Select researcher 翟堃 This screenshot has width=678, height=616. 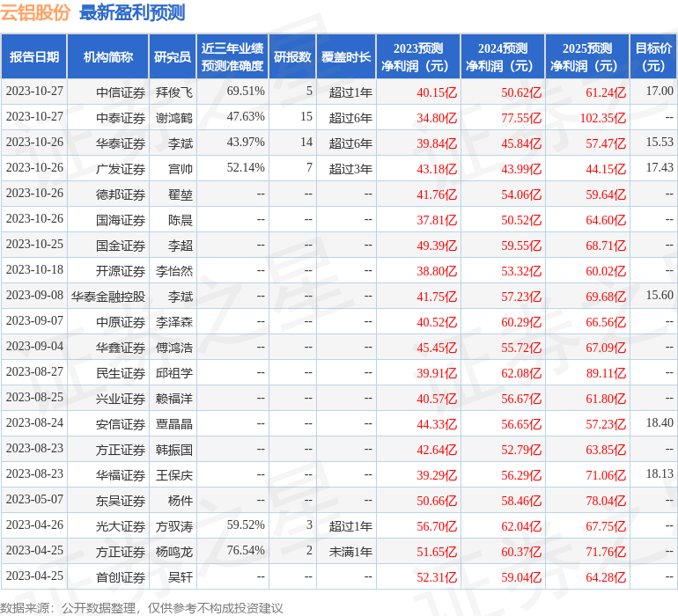click(181, 194)
